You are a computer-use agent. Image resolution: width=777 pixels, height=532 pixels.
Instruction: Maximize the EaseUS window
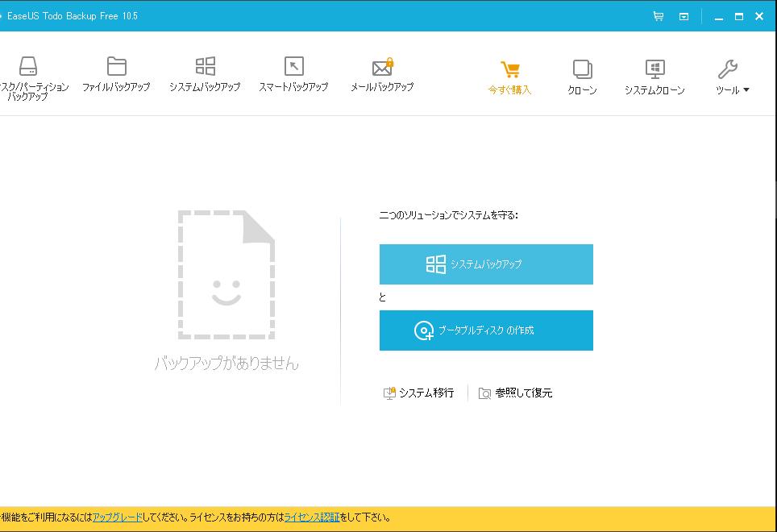click(x=739, y=16)
